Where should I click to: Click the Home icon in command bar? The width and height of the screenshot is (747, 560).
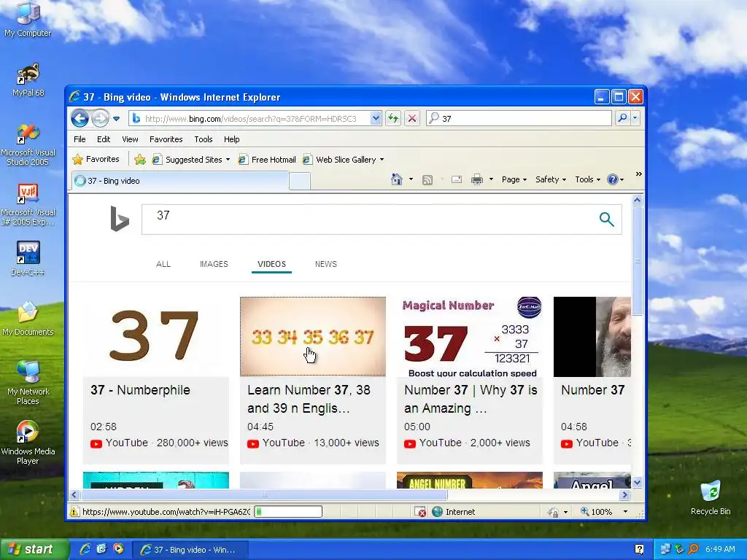(396, 179)
